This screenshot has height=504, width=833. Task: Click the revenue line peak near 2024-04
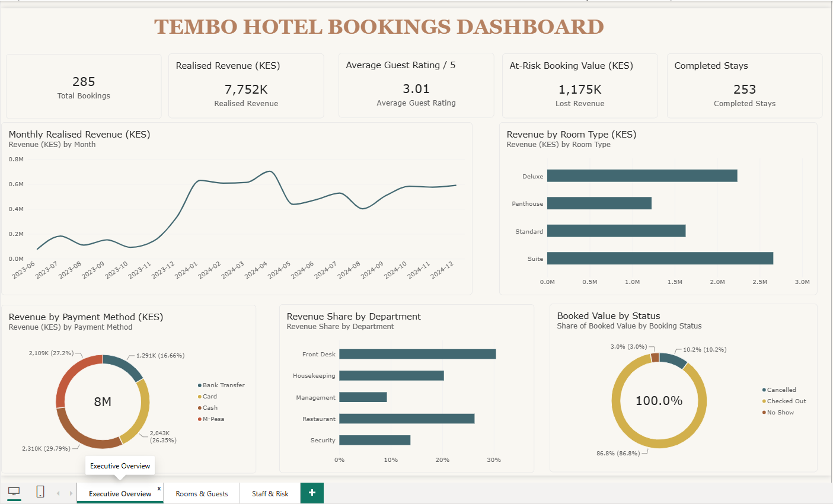[x=270, y=171]
